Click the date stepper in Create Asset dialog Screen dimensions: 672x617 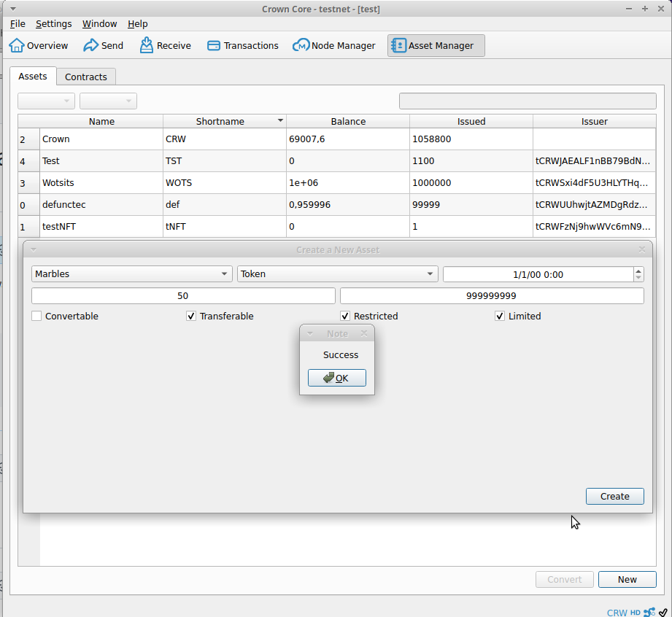tap(638, 273)
